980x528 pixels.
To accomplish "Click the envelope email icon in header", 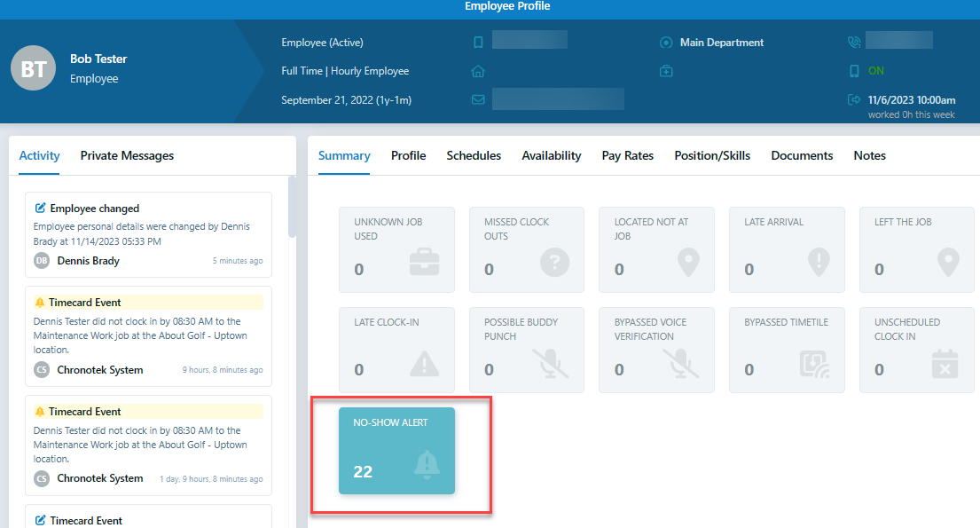I will pos(478,99).
